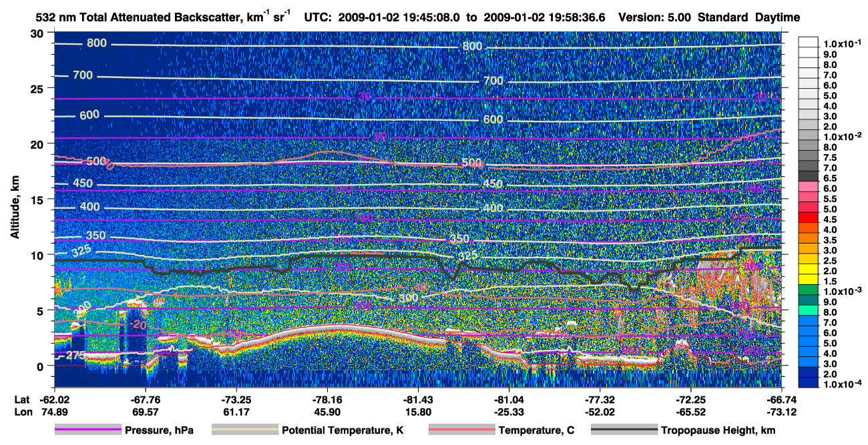The height and width of the screenshot is (445, 868).
Task: Click the "Tropopause Height, km" legend label
Action: [x=718, y=431]
